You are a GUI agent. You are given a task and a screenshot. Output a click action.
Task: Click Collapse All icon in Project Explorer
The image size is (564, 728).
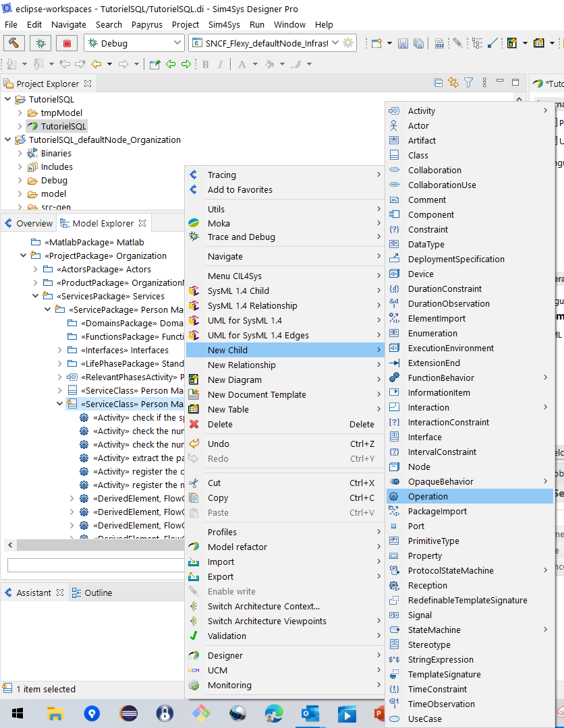[438, 83]
